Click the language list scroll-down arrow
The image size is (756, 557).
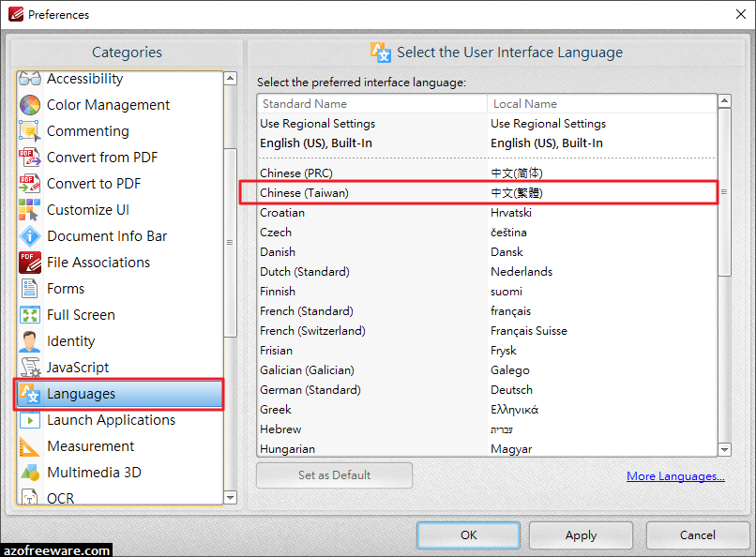724,449
